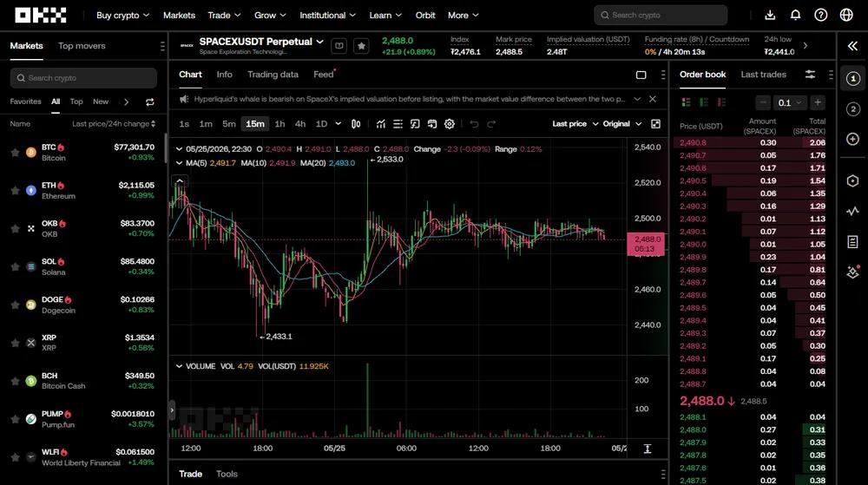Open the orders document icon in sidebar

853,242
